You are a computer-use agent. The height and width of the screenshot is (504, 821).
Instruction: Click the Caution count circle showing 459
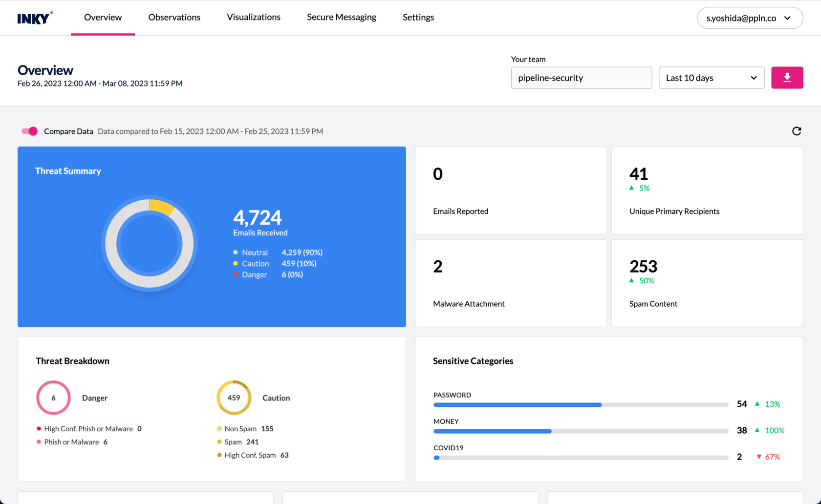234,398
